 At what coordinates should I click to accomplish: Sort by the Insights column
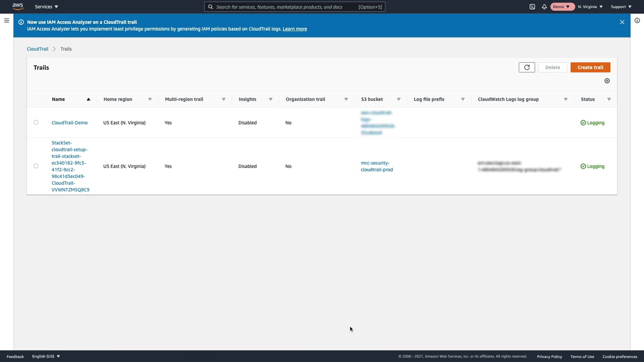pos(270,99)
